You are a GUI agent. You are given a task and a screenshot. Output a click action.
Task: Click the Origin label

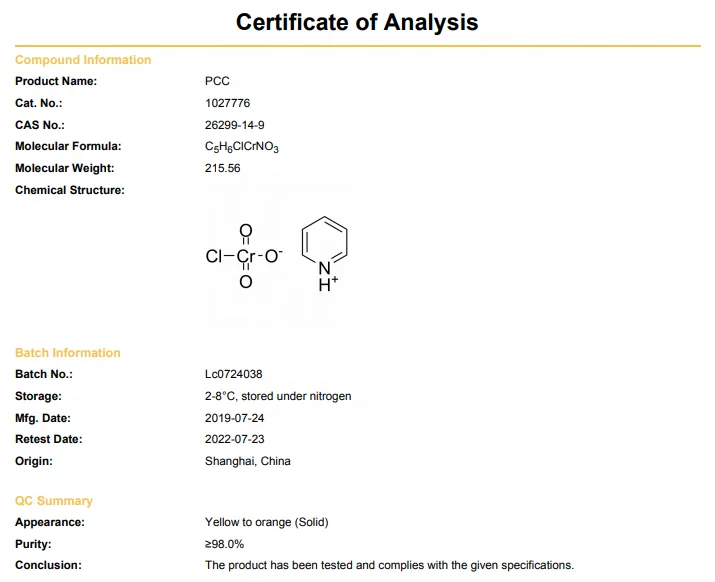click(x=34, y=462)
